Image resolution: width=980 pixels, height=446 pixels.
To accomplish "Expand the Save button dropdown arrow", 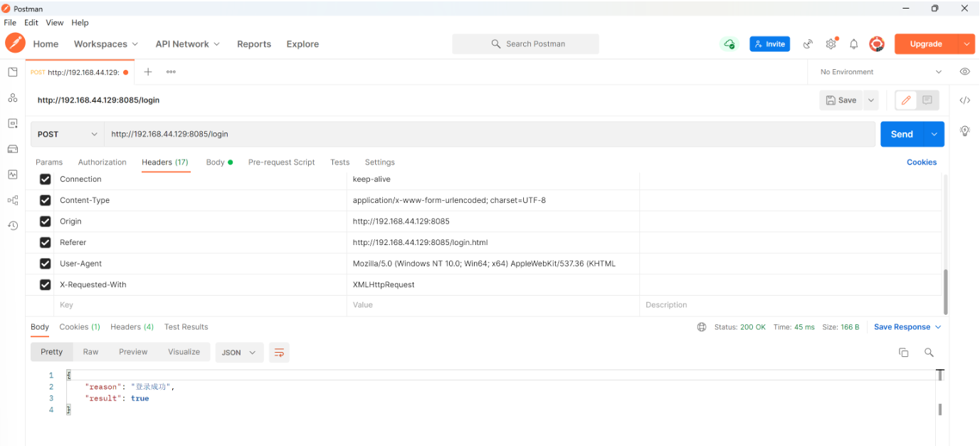I will pos(871,100).
